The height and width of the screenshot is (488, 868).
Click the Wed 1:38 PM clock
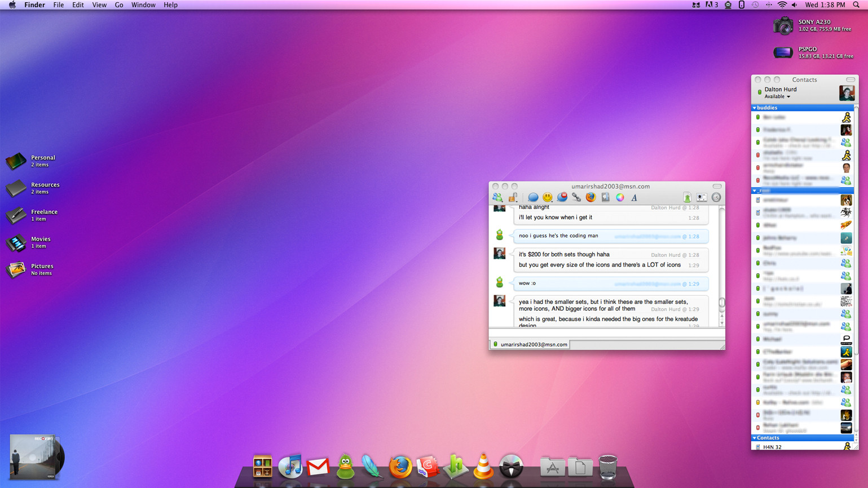[x=825, y=5]
